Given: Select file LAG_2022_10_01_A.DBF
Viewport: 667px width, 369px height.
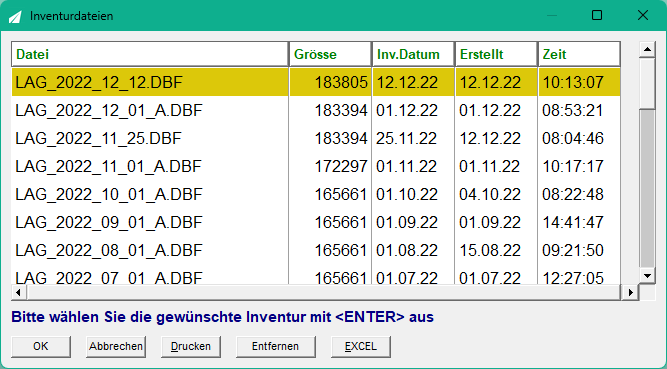Looking at the screenshot, I should (x=109, y=194).
